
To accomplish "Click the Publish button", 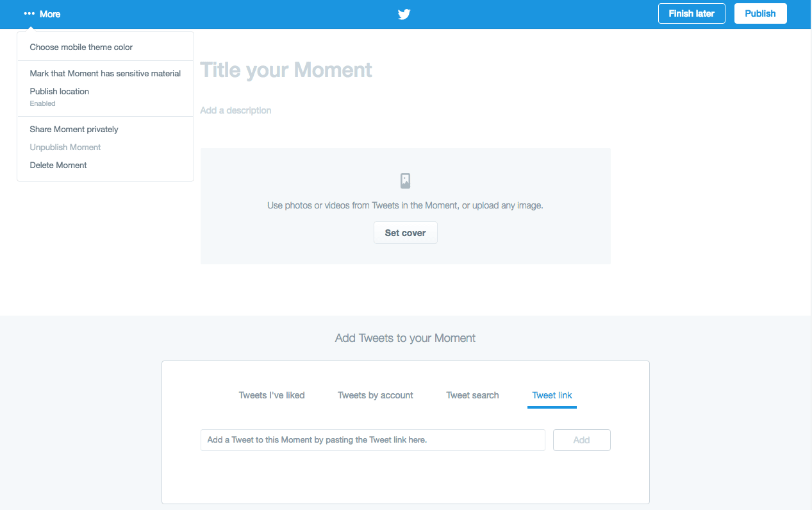I will pyautogui.click(x=760, y=13).
